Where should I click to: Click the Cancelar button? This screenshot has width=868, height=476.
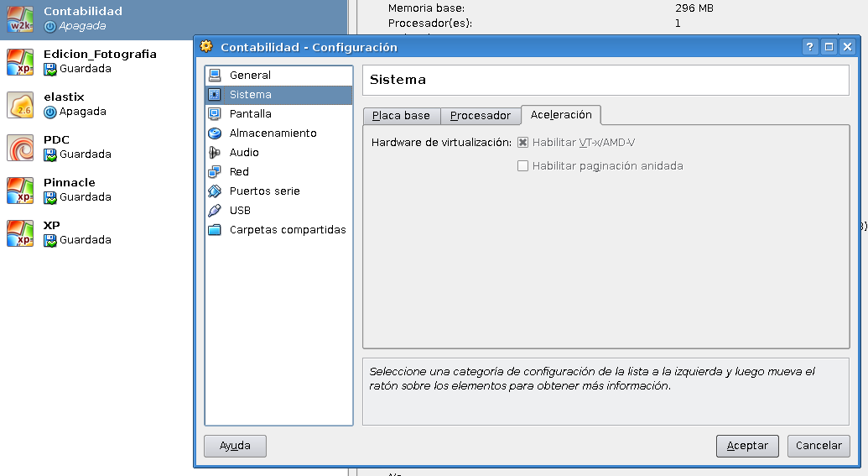click(819, 446)
